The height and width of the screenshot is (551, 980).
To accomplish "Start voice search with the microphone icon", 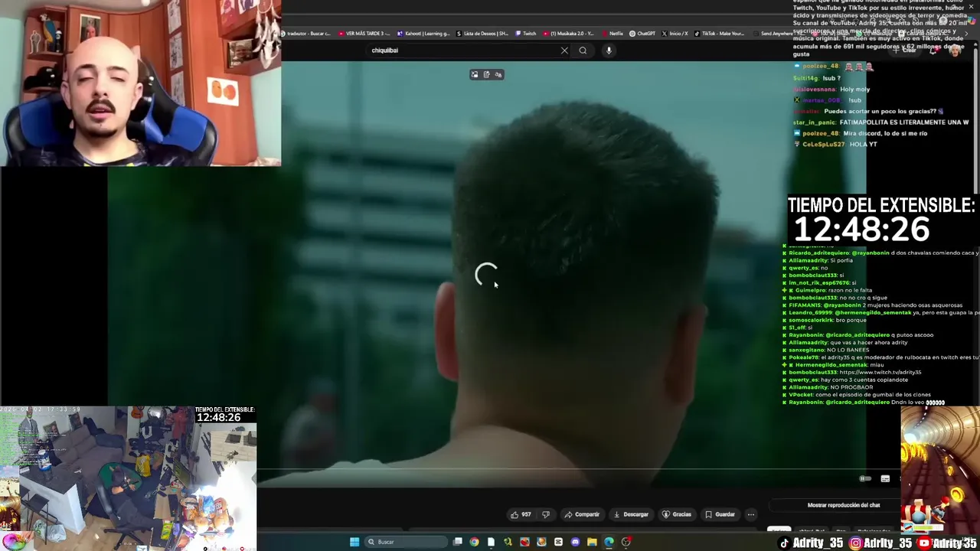I will [x=609, y=51].
